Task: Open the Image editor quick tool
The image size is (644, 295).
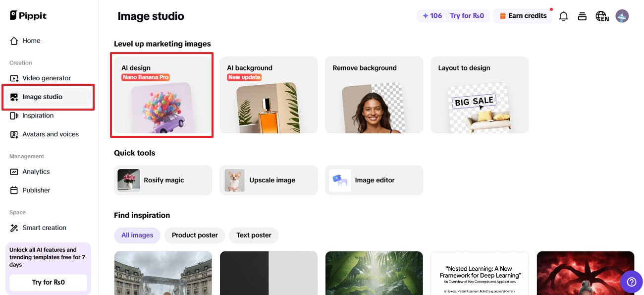Action: [x=374, y=180]
